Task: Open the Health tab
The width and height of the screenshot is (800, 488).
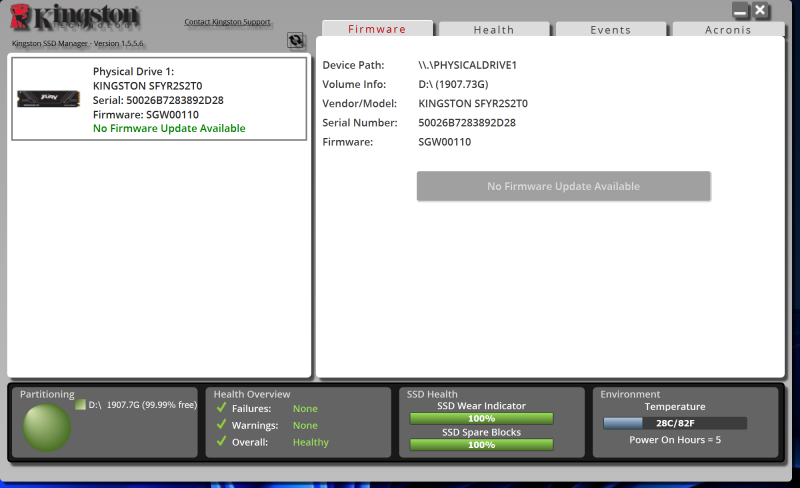Action: point(494,30)
